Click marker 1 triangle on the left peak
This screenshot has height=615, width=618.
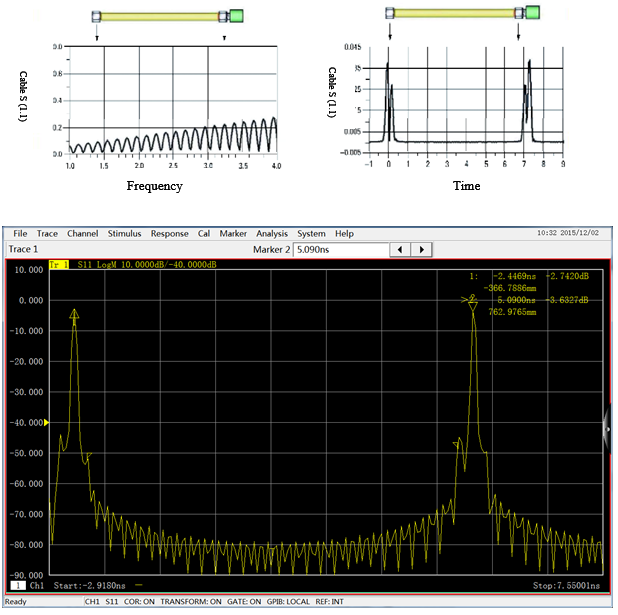tap(74, 315)
